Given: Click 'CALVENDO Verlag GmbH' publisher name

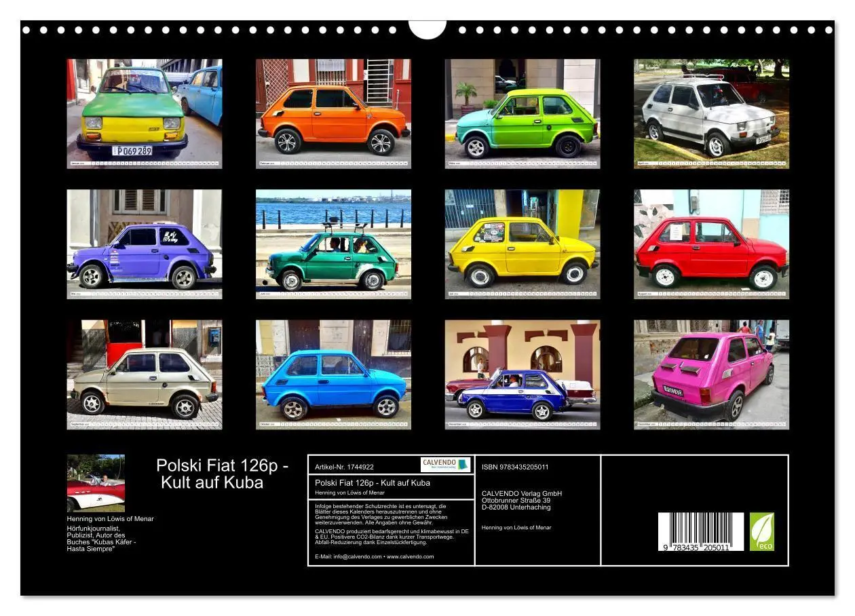Looking at the screenshot, I should 522,493.
